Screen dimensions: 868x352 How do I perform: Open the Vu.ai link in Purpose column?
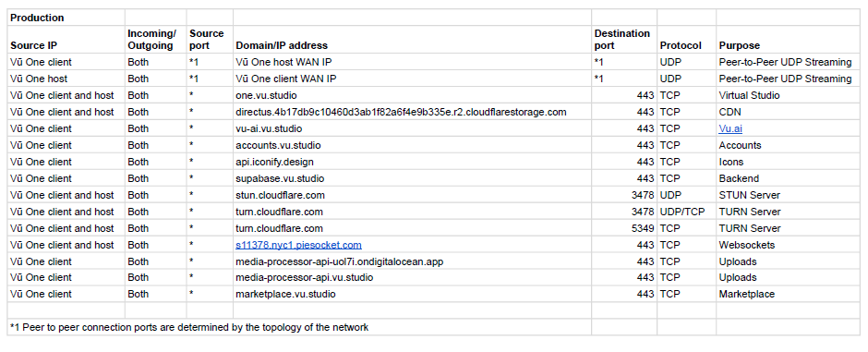pos(730,128)
